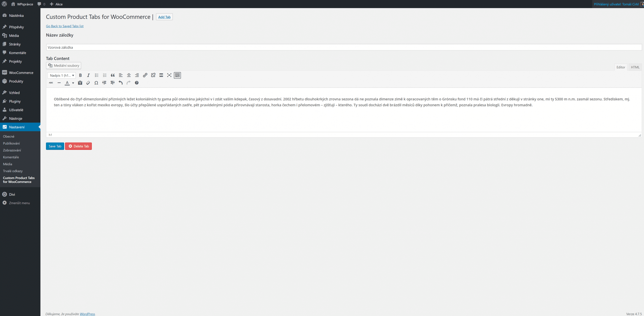Open the Akce new content menu

tap(56, 4)
